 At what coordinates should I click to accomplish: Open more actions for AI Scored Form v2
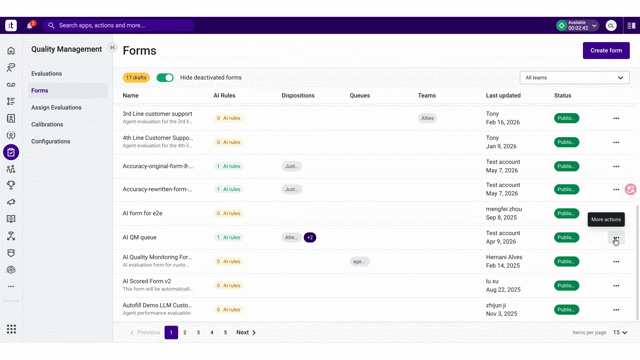[x=616, y=286]
